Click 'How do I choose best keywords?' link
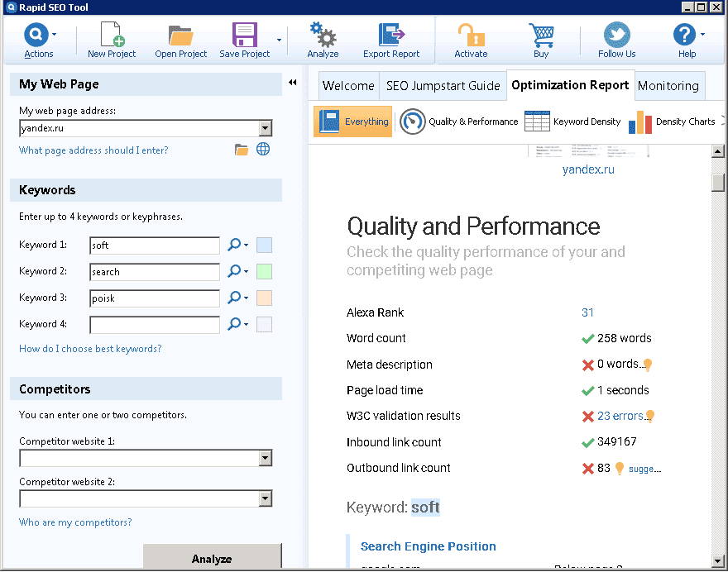728x572 pixels. 90,349
